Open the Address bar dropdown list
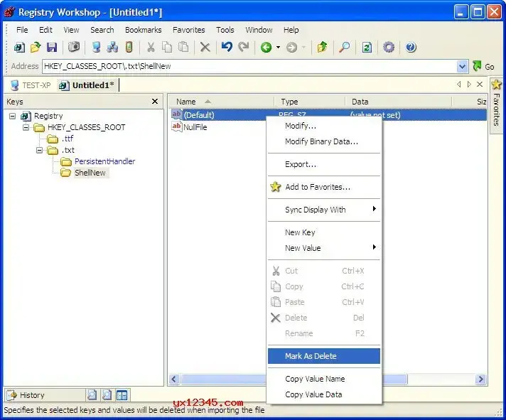Viewport: 506px width, 420px height. pyautogui.click(x=462, y=67)
